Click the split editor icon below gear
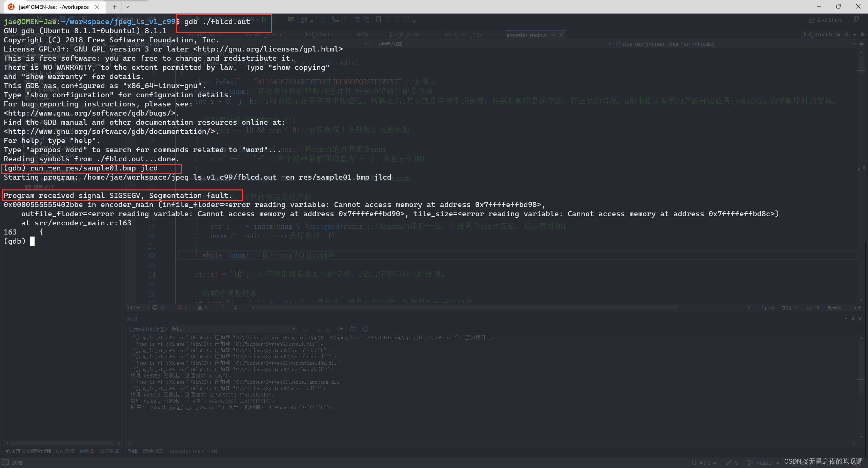The image size is (868, 468). pos(861,44)
